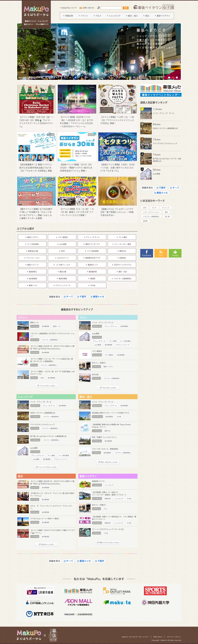
Task: Click the イベントをもっとみる button
Action: coord(46,386)
